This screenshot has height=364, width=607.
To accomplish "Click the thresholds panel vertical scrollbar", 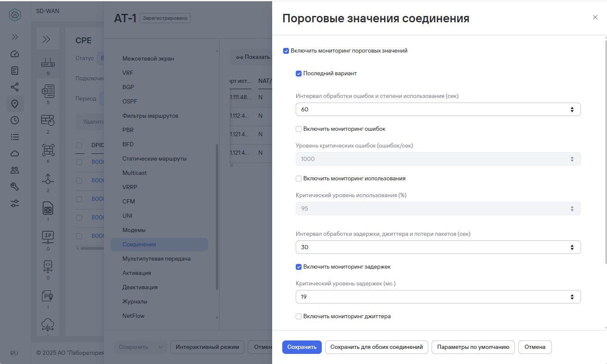I will (x=606, y=152).
